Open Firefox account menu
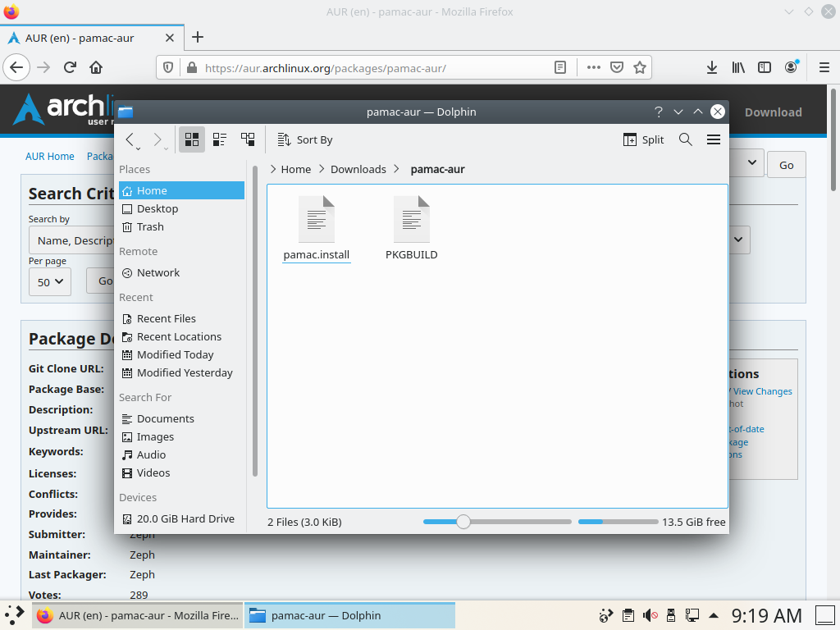 click(792, 67)
